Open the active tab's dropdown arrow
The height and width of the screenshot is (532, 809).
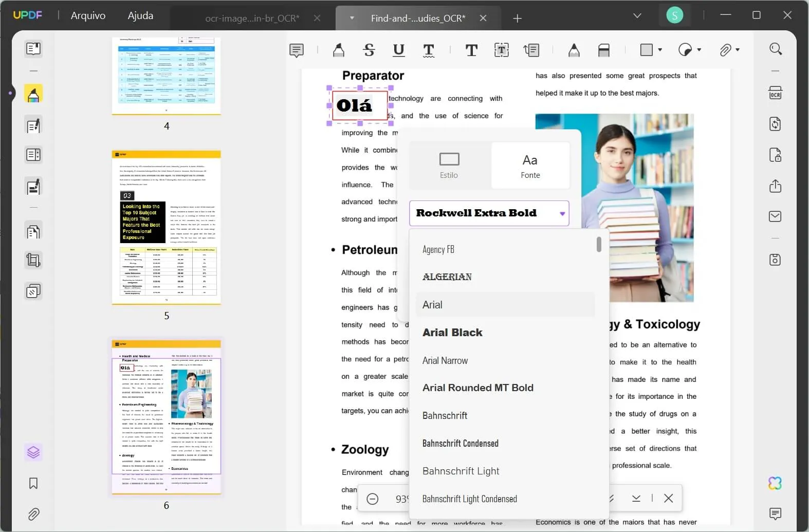pyautogui.click(x=352, y=18)
